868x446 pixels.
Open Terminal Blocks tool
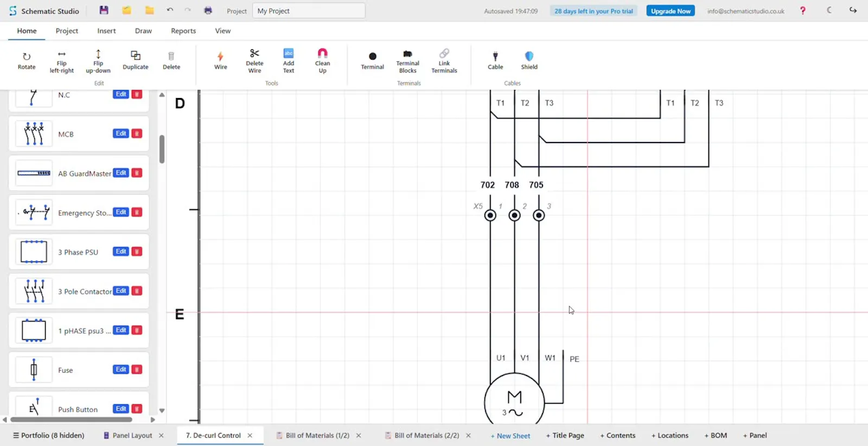pos(407,61)
